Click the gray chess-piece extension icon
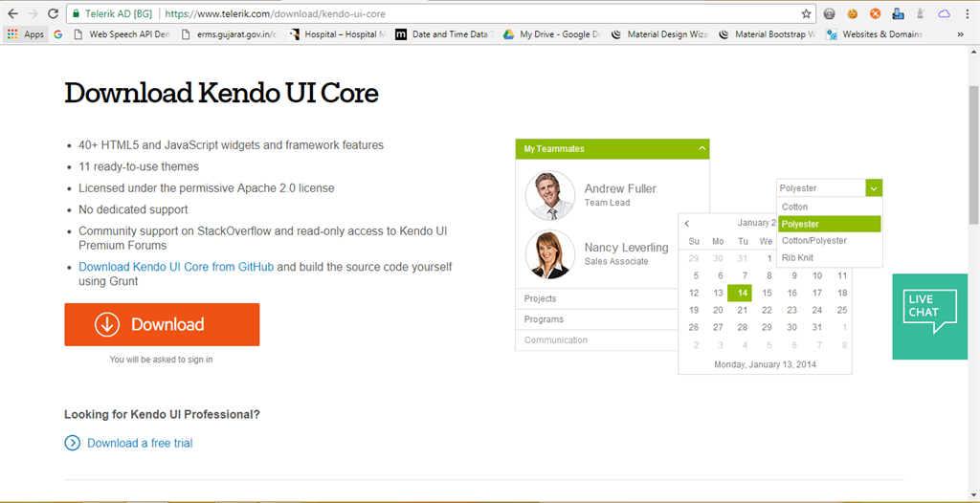980x503 pixels. pos(921,13)
